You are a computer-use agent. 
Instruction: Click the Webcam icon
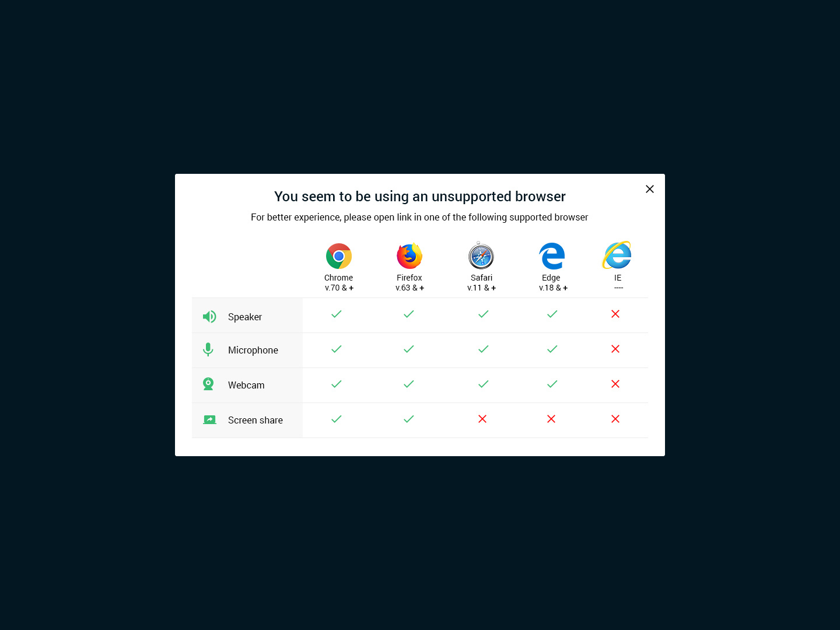pos(208,384)
